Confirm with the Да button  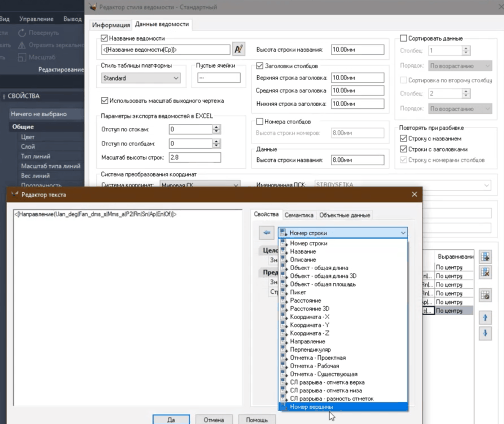coord(171,420)
